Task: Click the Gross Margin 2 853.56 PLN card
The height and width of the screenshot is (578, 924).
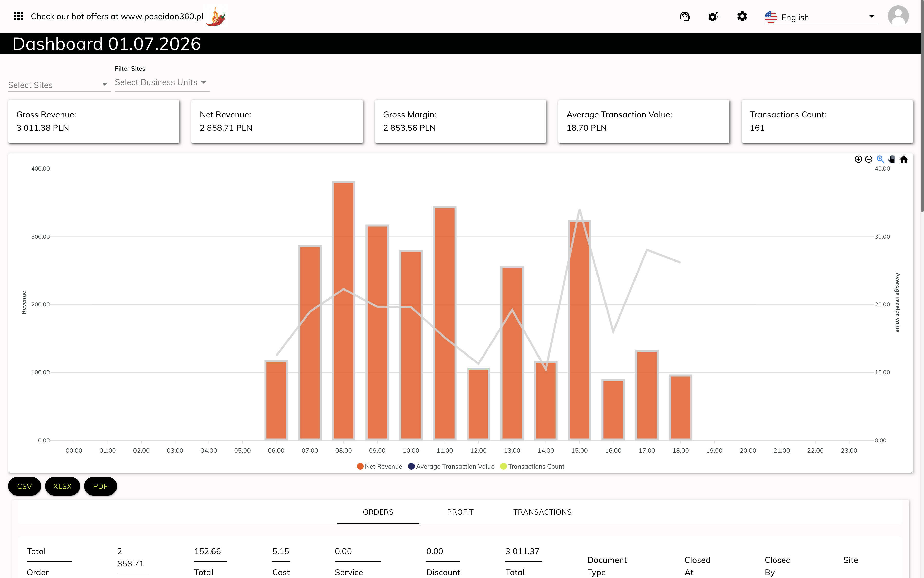Action: coord(460,122)
